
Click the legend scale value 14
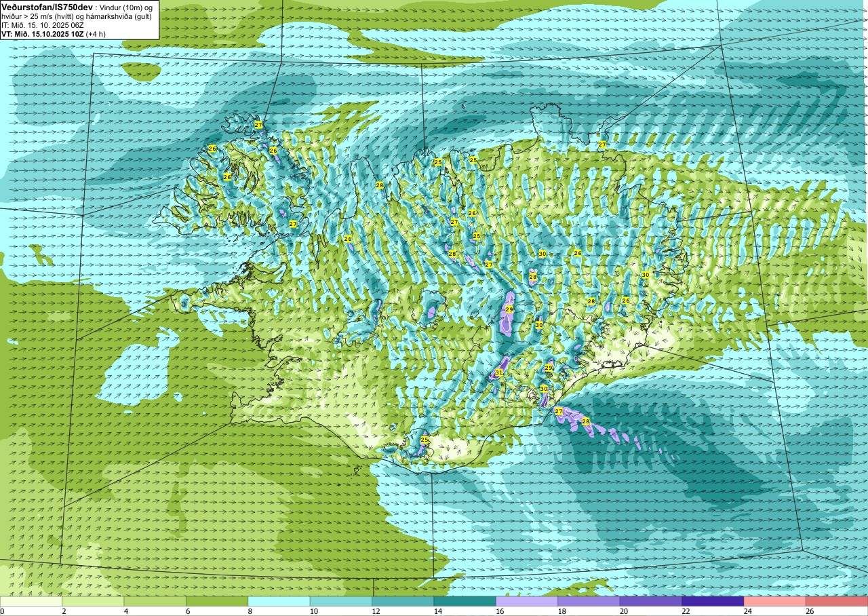tap(437, 611)
